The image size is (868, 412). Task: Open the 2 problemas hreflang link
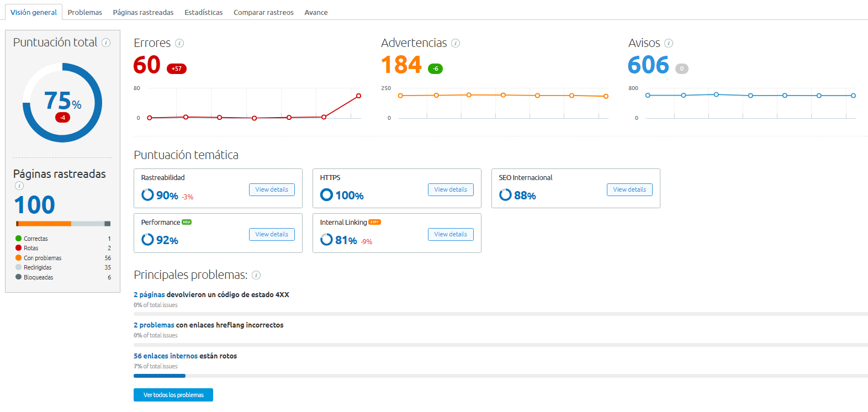pyautogui.click(x=154, y=325)
